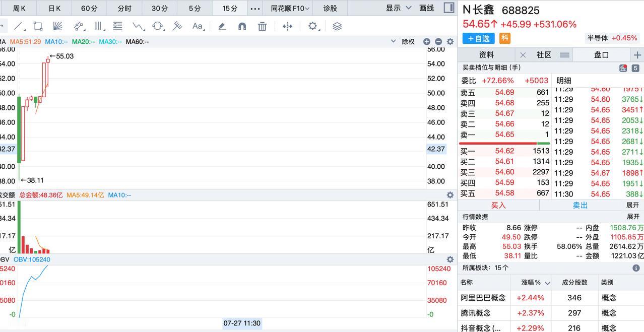Select the Aa text annotation tool
644x332 pixels.
coord(198,26)
